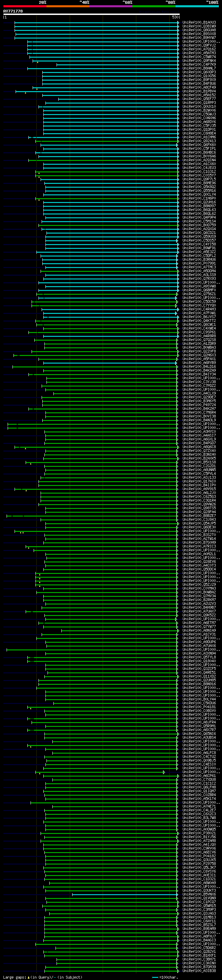Viewport: 222px width, 980px height.
Task: Click the UniRef100_B9F9X9 label
Action: [199, 80]
